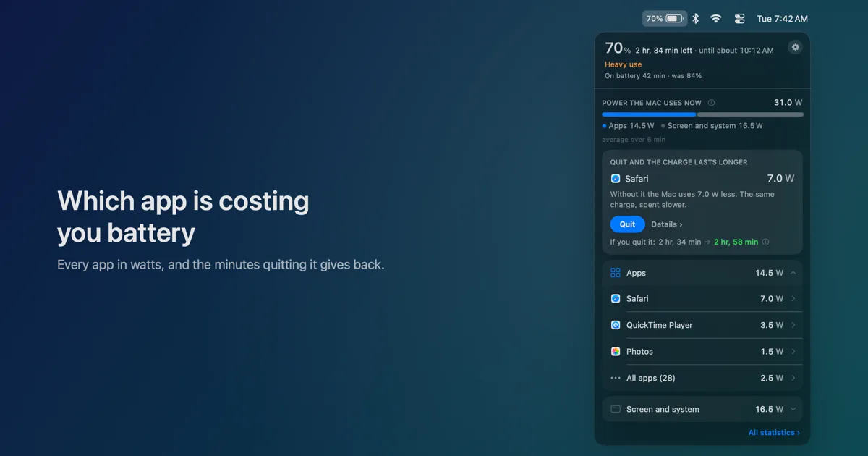
Task: Click the Heavy use status label
Action: point(624,64)
